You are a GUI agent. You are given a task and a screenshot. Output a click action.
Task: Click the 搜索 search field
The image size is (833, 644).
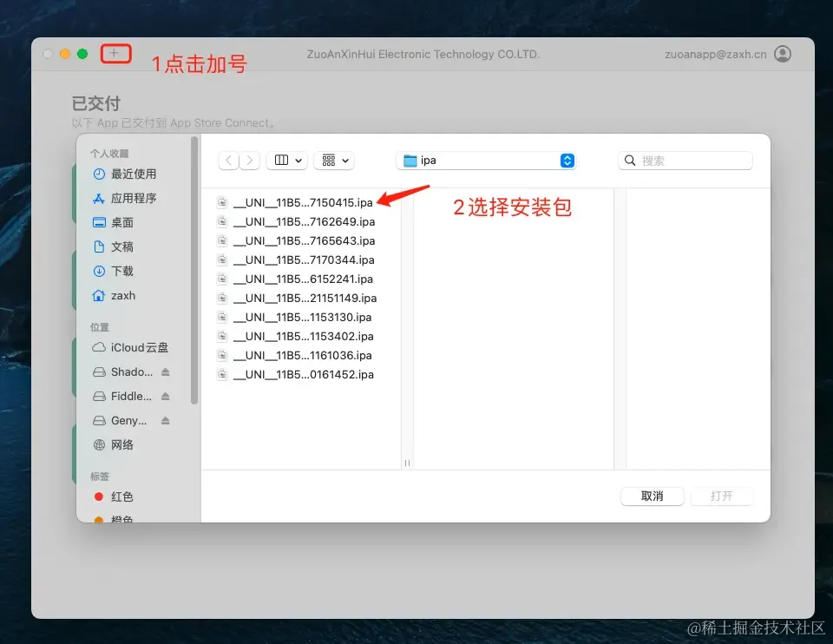pyautogui.click(x=685, y=161)
